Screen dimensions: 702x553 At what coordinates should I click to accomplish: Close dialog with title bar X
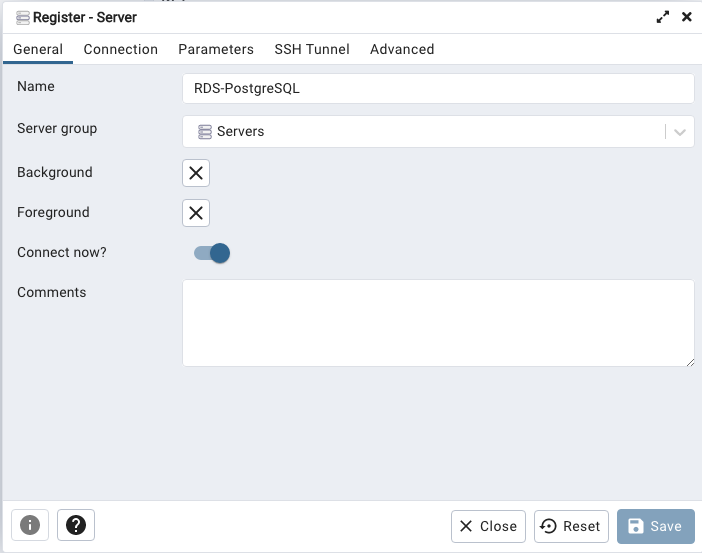(686, 17)
